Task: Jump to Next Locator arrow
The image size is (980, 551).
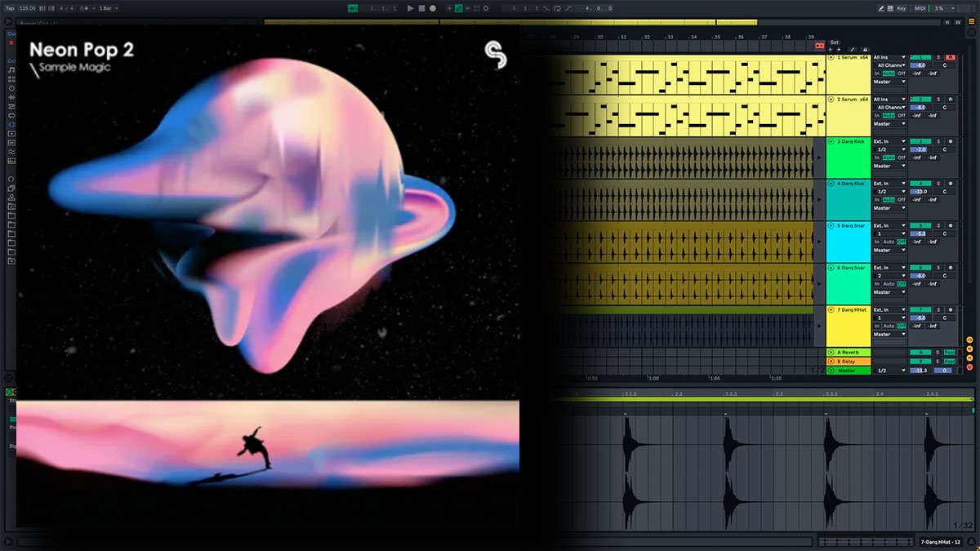Action: pyautogui.click(x=839, y=50)
